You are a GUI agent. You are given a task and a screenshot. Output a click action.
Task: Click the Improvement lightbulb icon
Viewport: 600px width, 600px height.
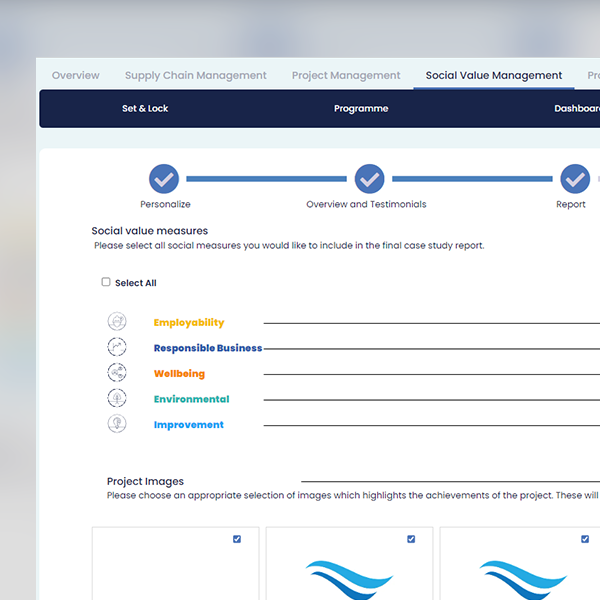[117, 424]
